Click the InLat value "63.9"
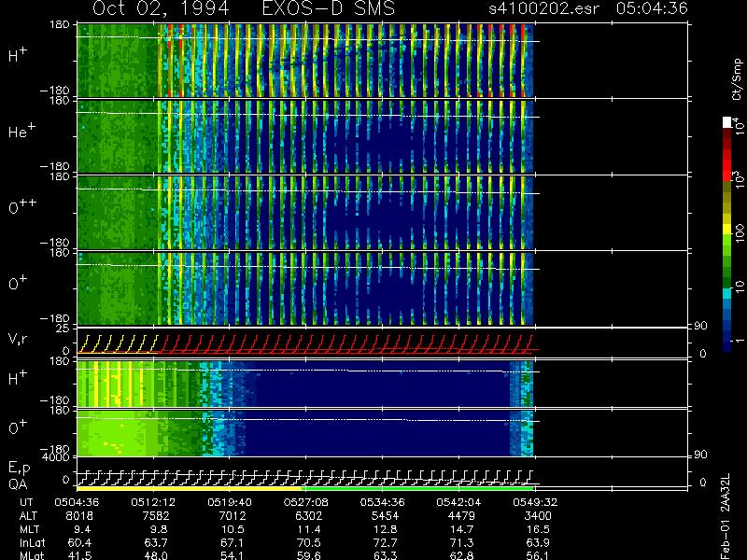Screen dimensions: 747x560 pos(538,542)
